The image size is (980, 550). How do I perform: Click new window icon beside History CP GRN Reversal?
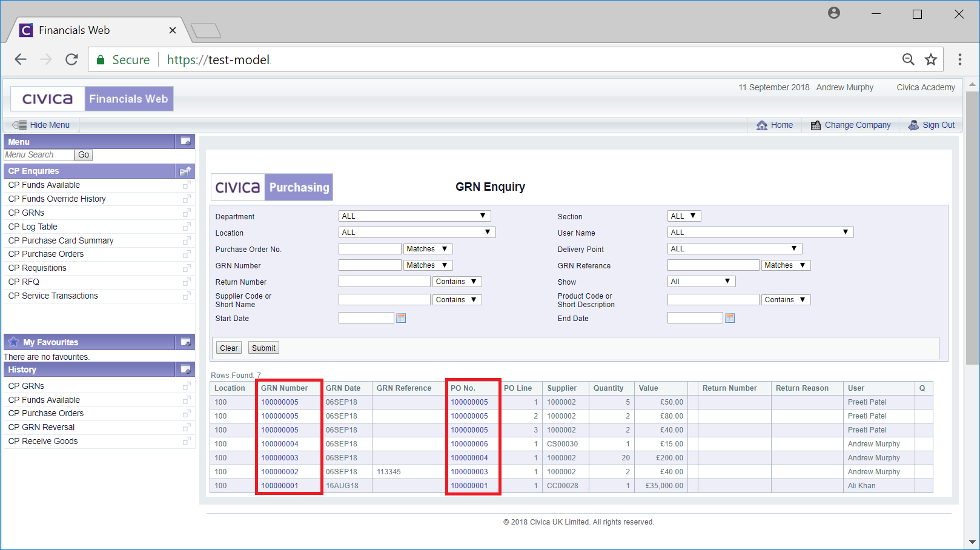point(187,427)
